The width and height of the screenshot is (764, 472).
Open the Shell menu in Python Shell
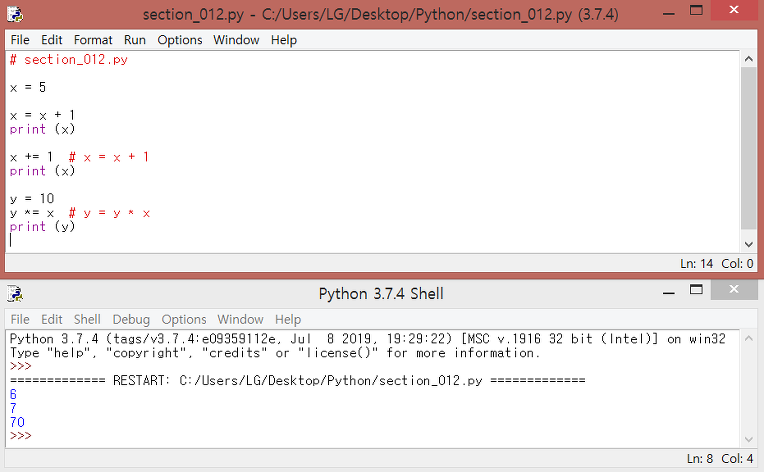point(87,320)
